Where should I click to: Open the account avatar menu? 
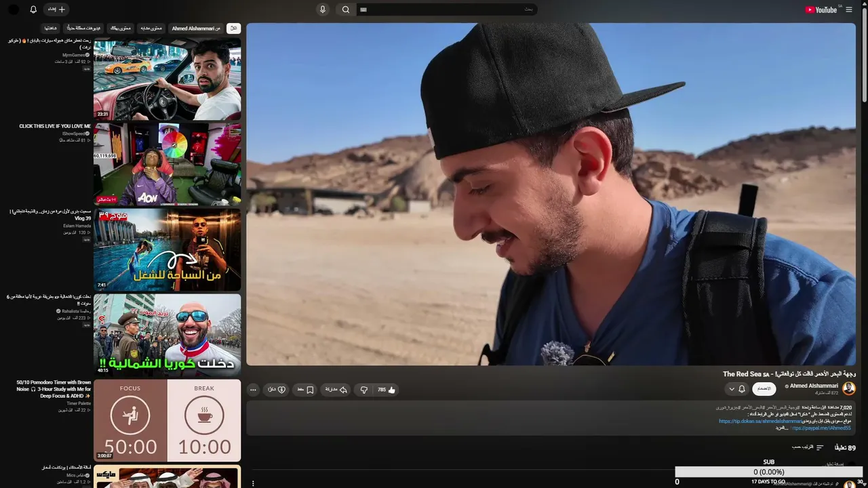point(14,9)
